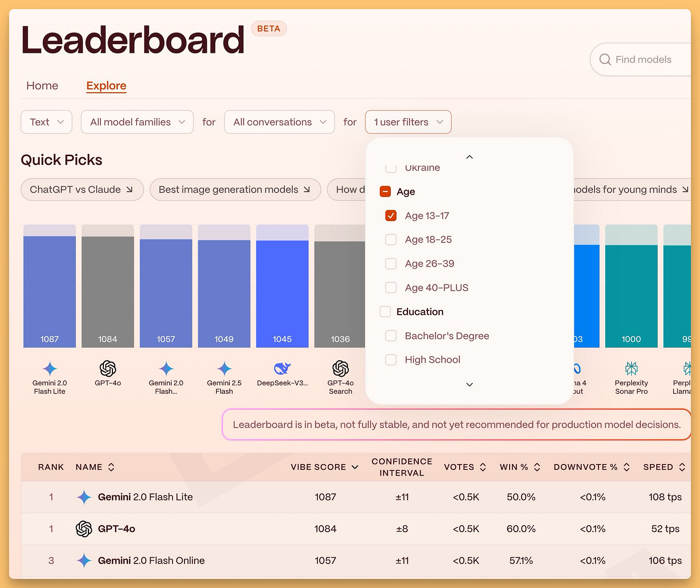Uncheck the Age 13–17 checkbox

click(x=391, y=216)
